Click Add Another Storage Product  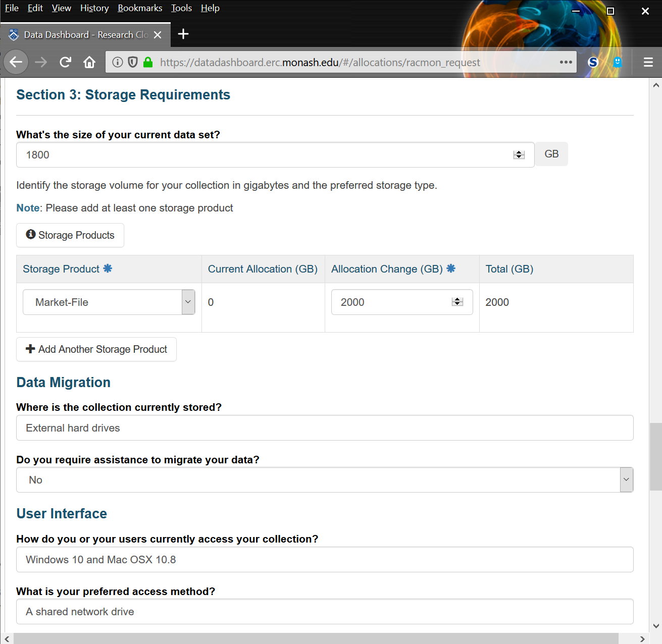(96, 349)
